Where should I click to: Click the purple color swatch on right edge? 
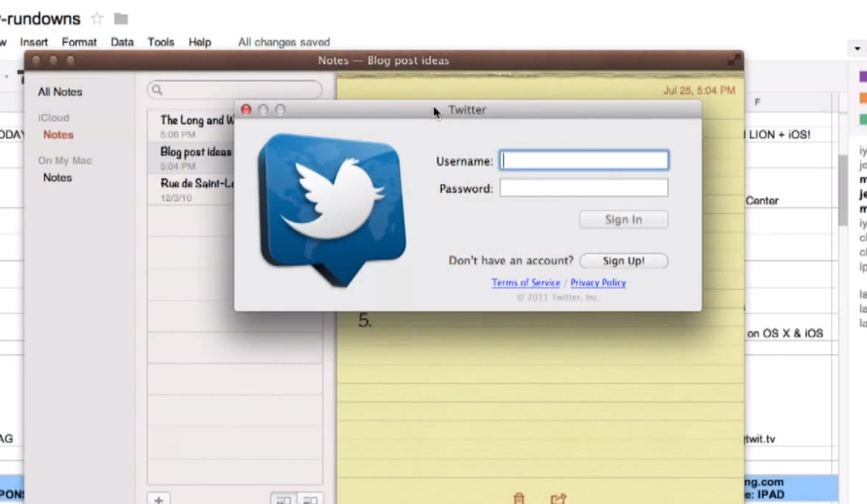click(863, 77)
